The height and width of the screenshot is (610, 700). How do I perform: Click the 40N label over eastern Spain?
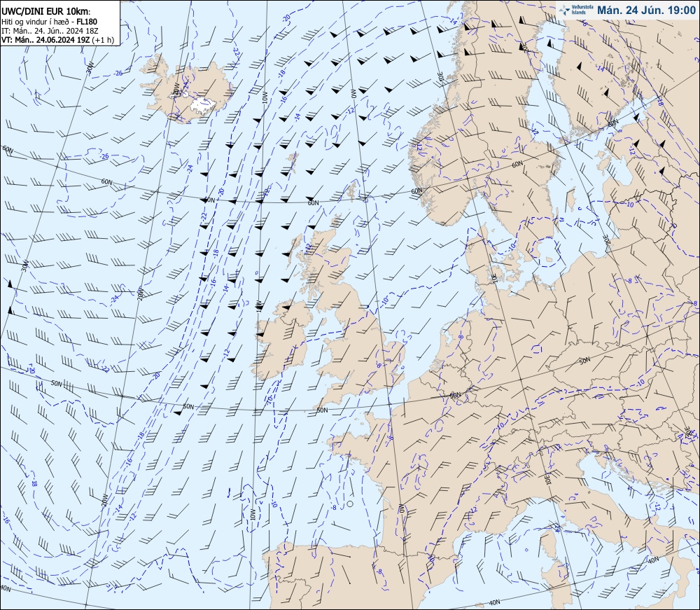coord(494,603)
